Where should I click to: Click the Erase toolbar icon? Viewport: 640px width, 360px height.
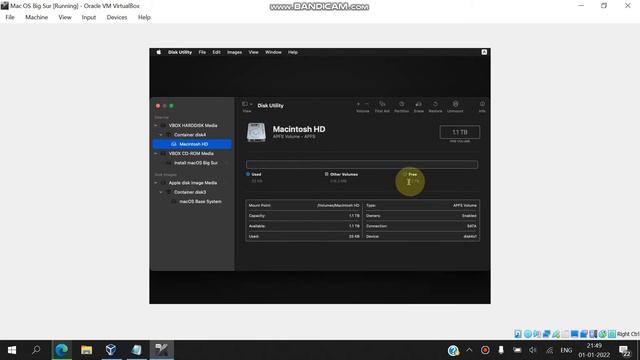pos(418,104)
